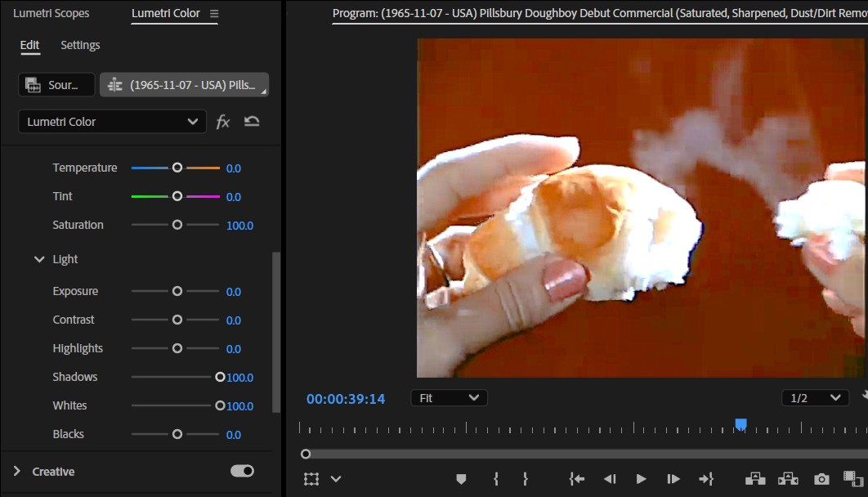Image resolution: width=868 pixels, height=497 pixels.
Task: Open the 1/2 playback resolution dropdown
Action: [x=815, y=398]
